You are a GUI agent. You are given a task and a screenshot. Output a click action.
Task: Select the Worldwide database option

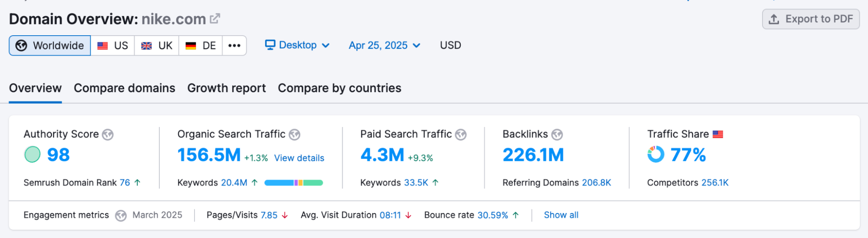tap(50, 46)
